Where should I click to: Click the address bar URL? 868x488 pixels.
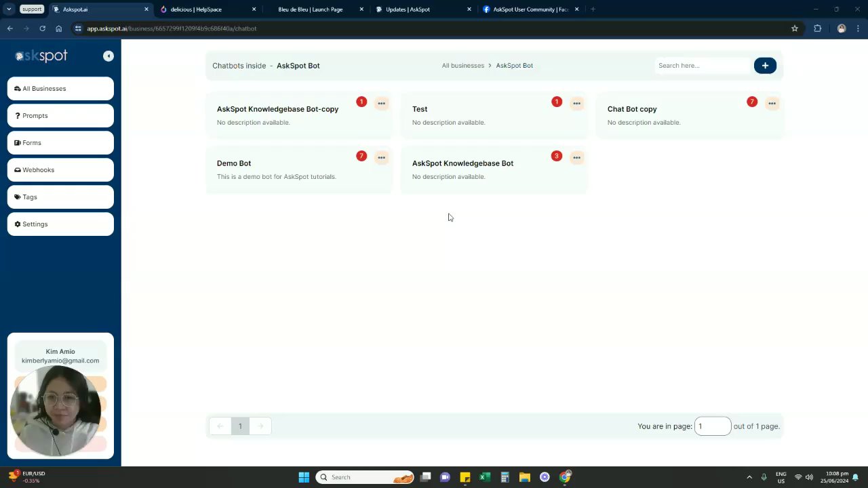(x=172, y=28)
